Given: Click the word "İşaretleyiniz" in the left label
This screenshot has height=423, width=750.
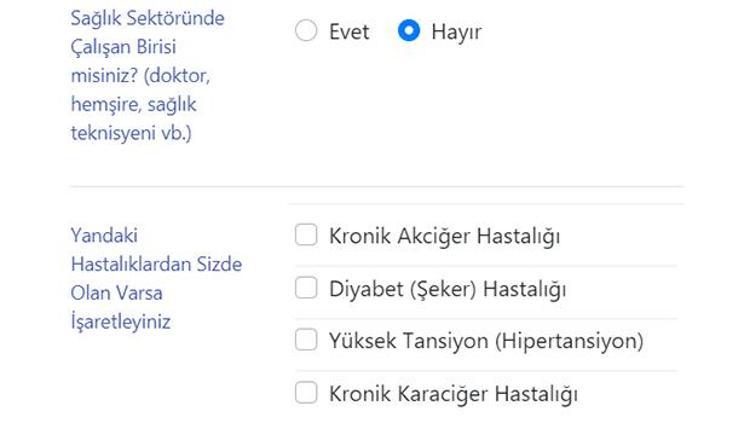Looking at the screenshot, I should [120, 322].
